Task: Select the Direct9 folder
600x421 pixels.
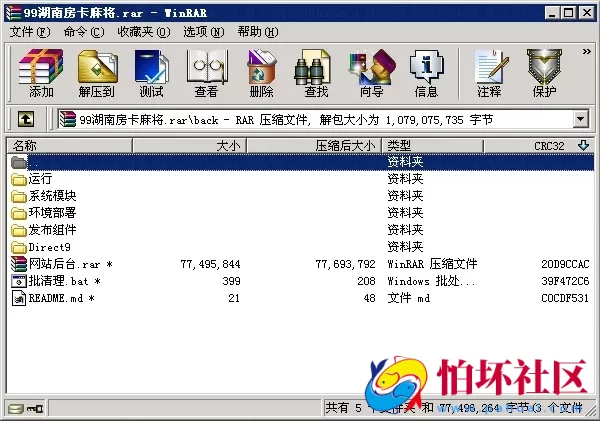Action: (300, 247)
